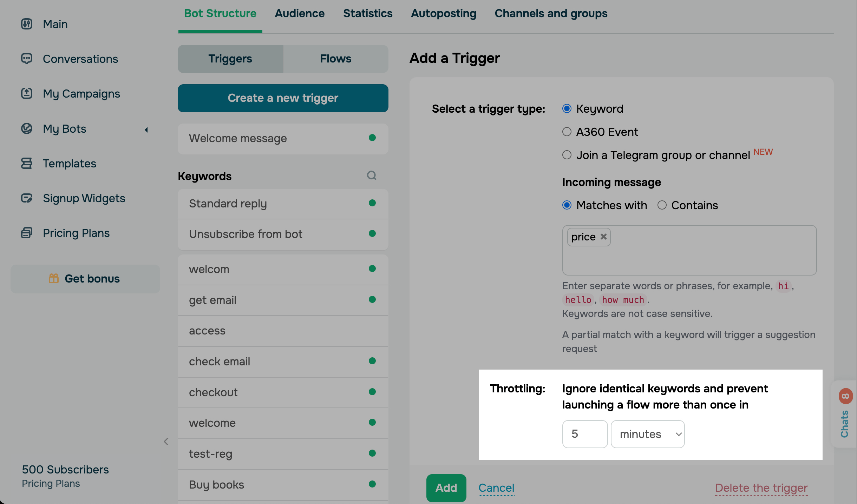Click the Main dashboard sidebar icon
Screen dimensions: 857x504
27,24
